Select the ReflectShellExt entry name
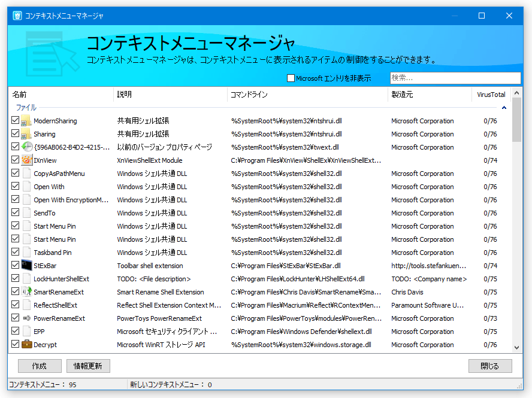 tap(55, 305)
